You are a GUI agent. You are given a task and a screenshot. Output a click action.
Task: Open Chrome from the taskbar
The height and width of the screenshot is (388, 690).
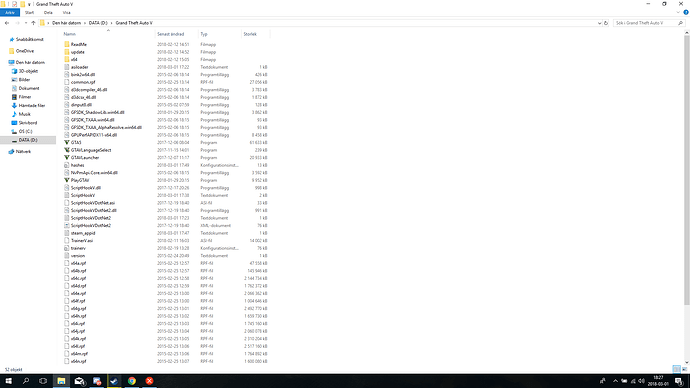[x=132, y=381]
